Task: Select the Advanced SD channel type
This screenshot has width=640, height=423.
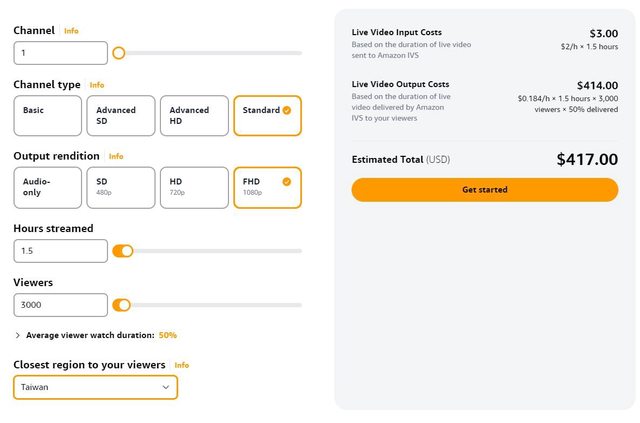Action: (121, 116)
